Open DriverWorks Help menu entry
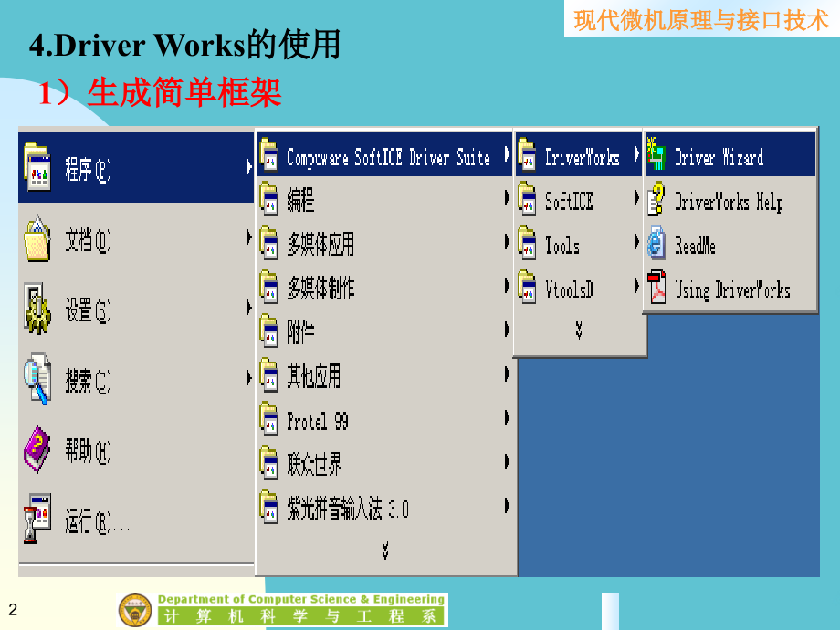Image resolution: width=840 pixels, height=630 pixels. 730,199
